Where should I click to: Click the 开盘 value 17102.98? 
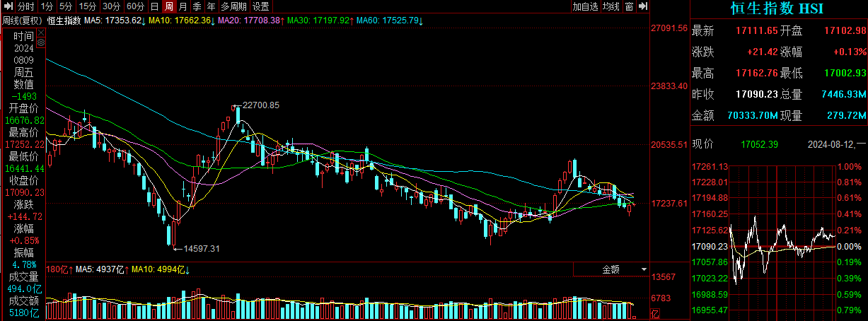pyautogui.click(x=845, y=31)
